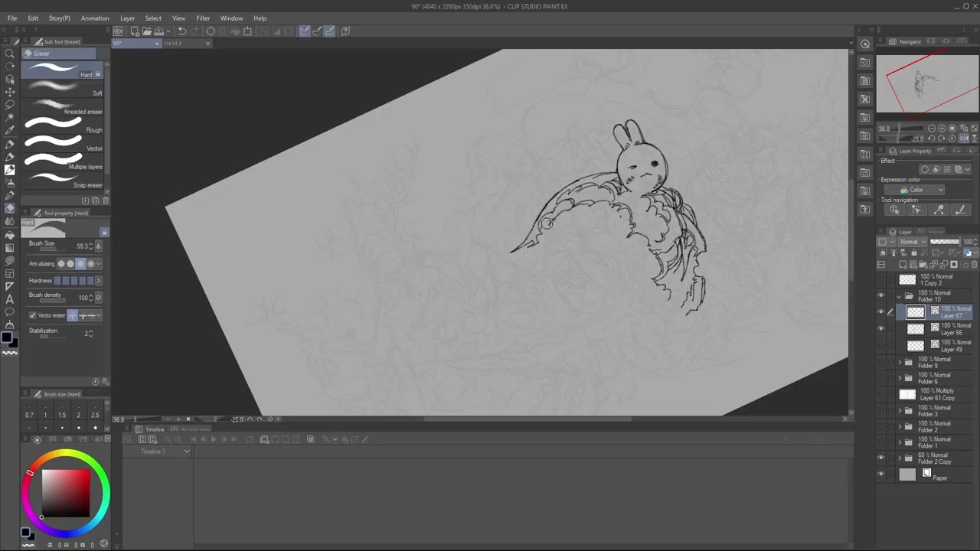980x551 pixels.
Task: Open the File menu
Action: click(12, 18)
